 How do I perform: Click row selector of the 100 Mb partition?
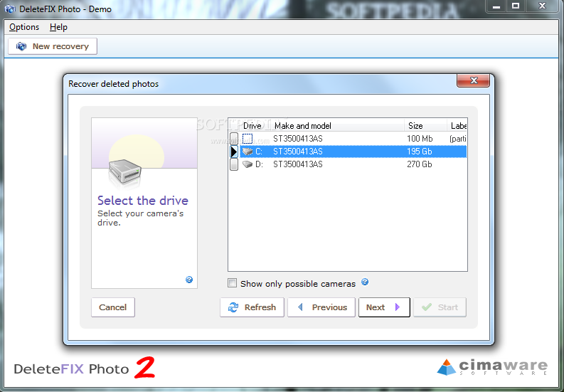pyautogui.click(x=234, y=139)
